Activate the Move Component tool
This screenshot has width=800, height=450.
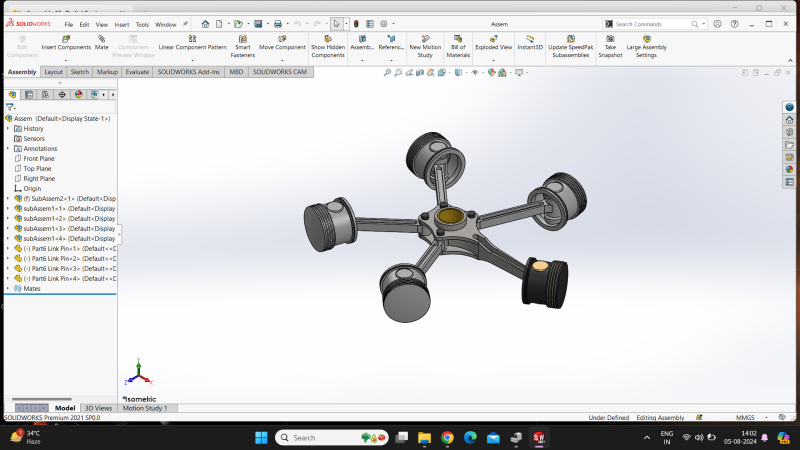pyautogui.click(x=282, y=43)
